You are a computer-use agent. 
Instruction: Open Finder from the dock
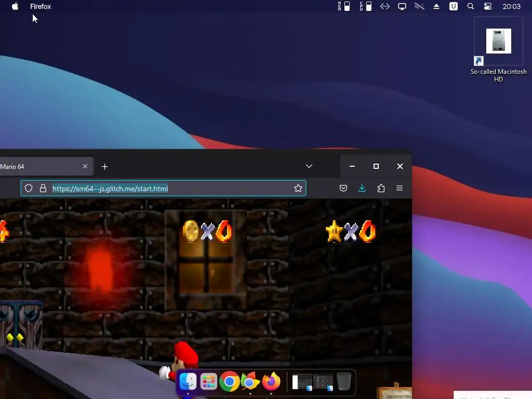point(188,381)
